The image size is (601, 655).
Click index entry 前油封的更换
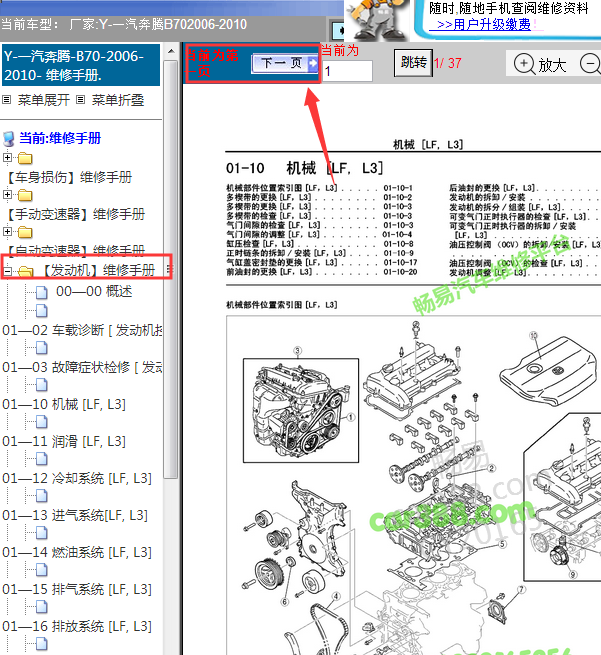click(269, 272)
